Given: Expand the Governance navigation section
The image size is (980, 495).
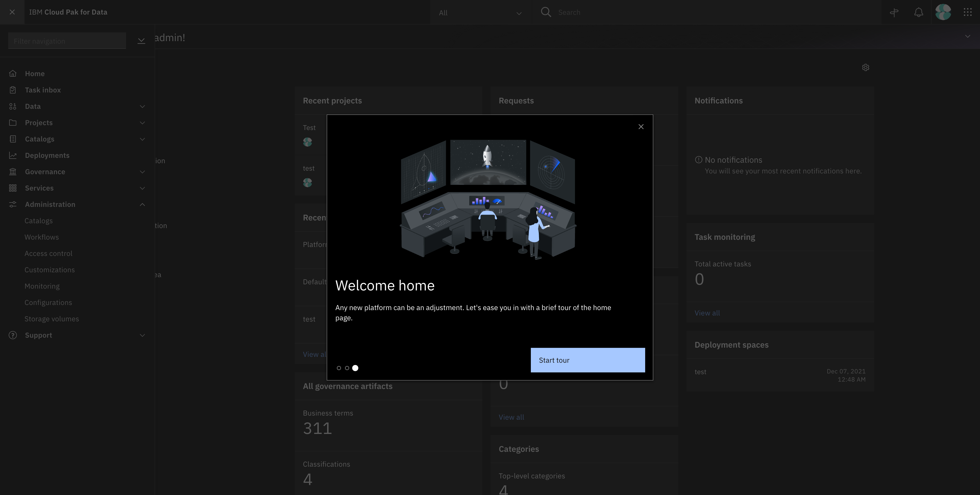Looking at the screenshot, I should tap(142, 172).
